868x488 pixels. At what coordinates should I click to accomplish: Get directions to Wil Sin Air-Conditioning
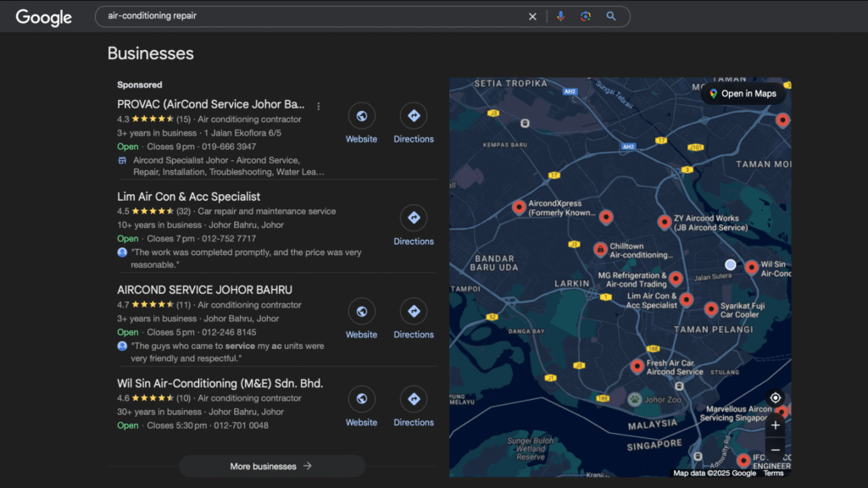[414, 399]
